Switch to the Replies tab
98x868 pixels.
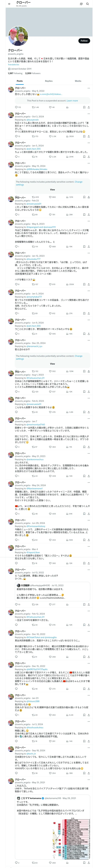pyautogui.click(x=49, y=81)
